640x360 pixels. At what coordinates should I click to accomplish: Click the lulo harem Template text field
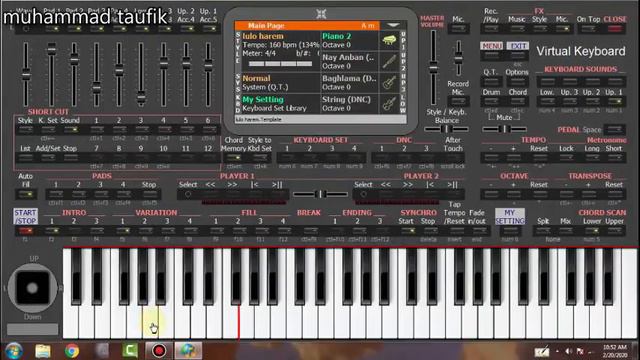tap(320, 119)
